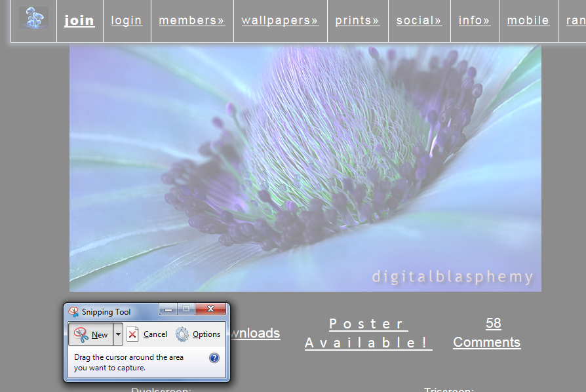Start a New snip with scissors icon
Image resolution: width=586 pixels, height=392 pixels.
click(x=90, y=334)
